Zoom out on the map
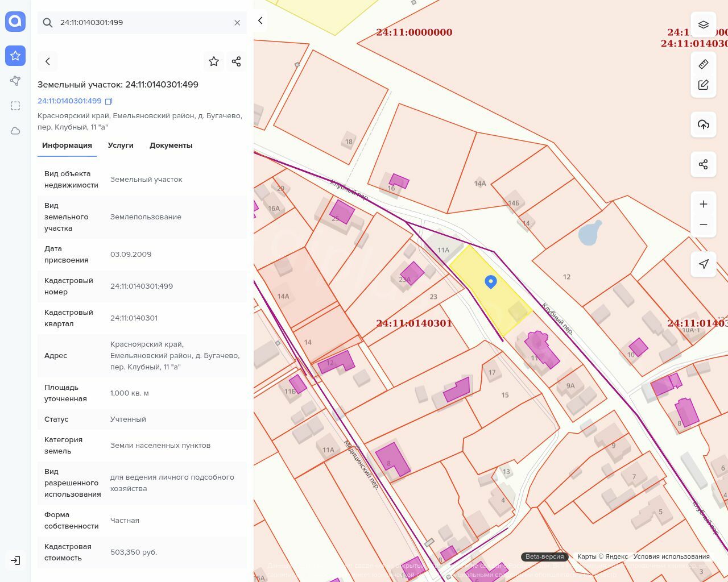This screenshot has width=728, height=582. coord(704,225)
